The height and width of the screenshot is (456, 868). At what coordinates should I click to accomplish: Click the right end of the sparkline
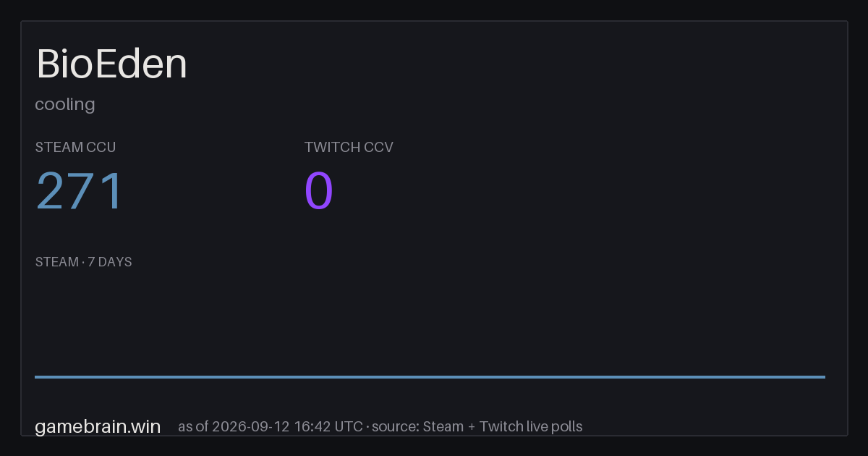[824, 376]
